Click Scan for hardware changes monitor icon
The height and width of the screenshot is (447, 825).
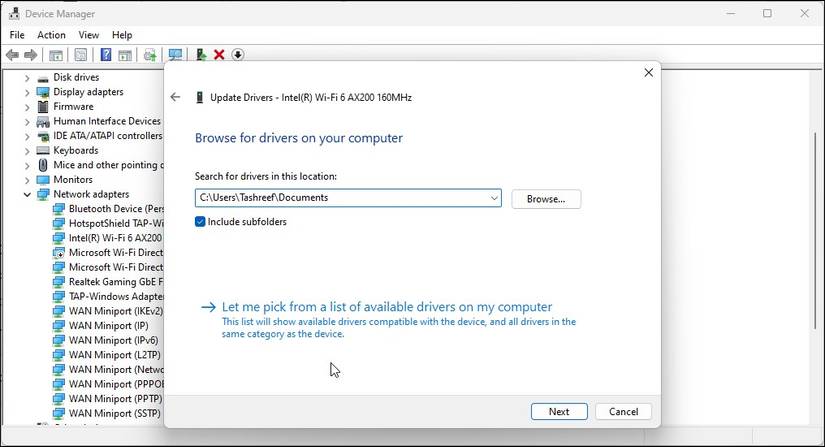click(x=175, y=55)
